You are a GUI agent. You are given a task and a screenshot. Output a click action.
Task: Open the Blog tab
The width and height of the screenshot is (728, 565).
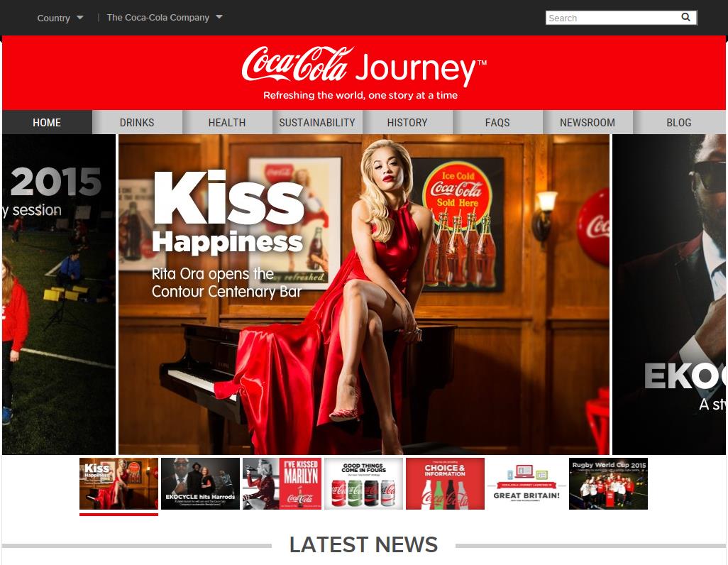(678, 123)
